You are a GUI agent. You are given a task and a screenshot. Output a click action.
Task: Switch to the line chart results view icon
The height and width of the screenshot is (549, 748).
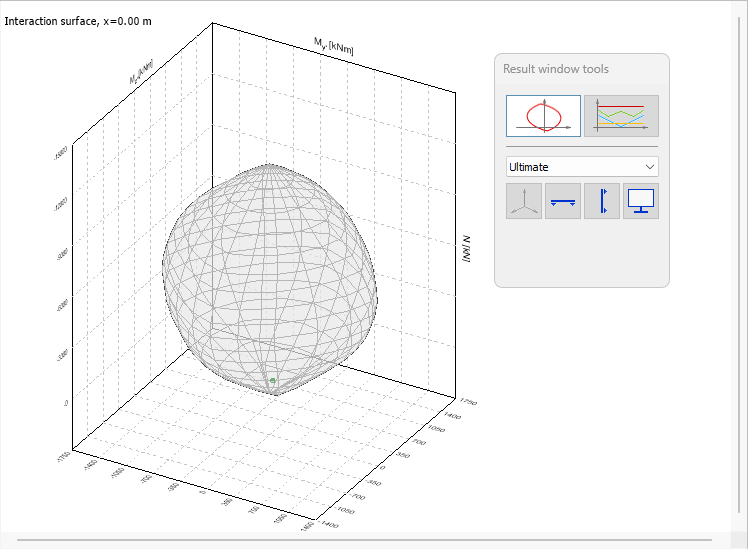621,116
